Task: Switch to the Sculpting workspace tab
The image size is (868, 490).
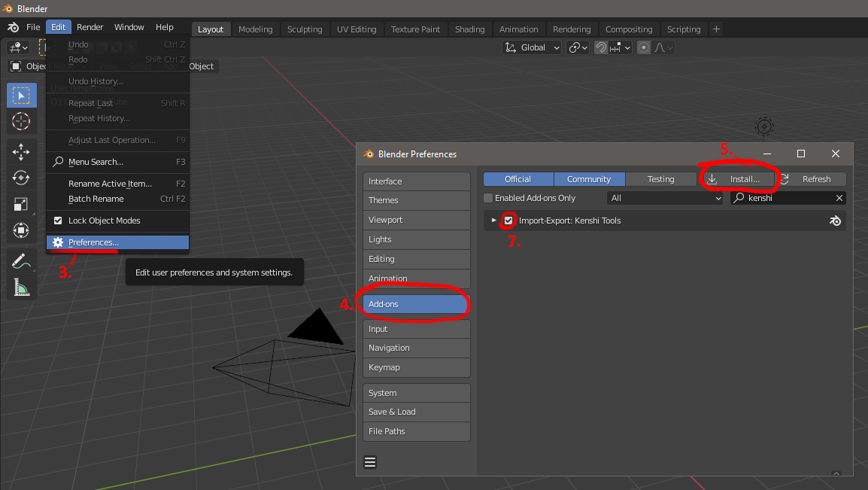Action: click(x=305, y=29)
